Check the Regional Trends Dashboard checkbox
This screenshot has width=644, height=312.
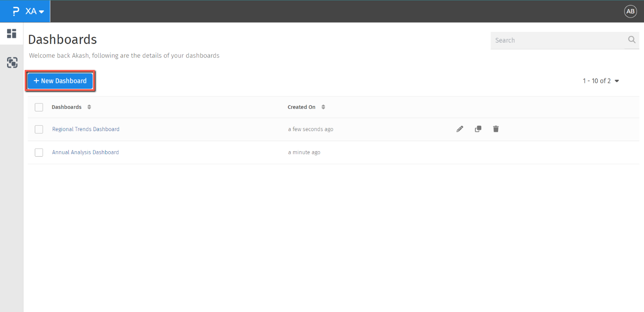[39, 129]
